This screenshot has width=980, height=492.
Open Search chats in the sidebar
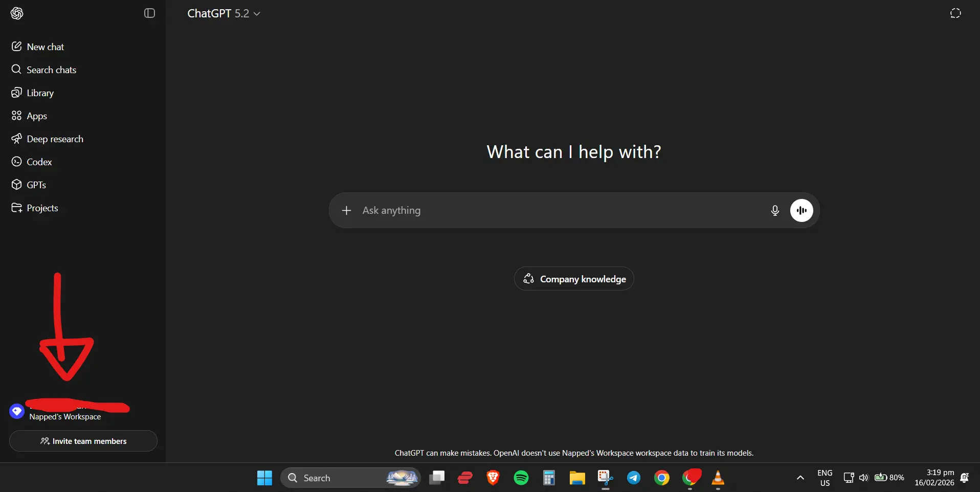pos(83,70)
